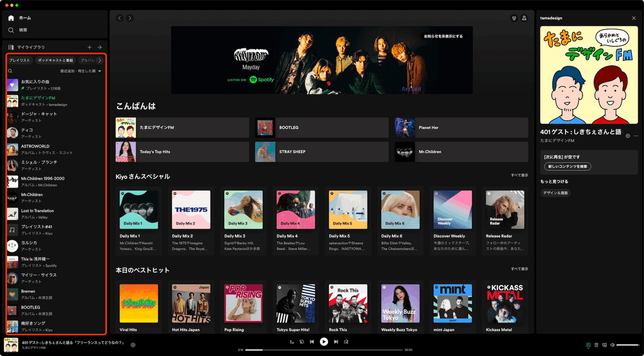Skip forward 15 seconds
This screenshot has width=644, height=356.
pyautogui.click(x=346, y=342)
